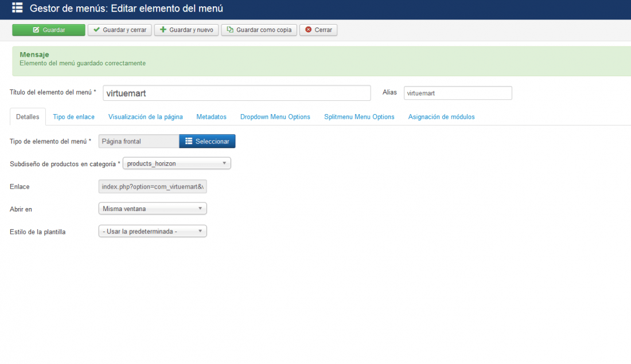Click 'Elemento del menú guardado correctamente' text
The image size is (631, 364).
point(83,63)
